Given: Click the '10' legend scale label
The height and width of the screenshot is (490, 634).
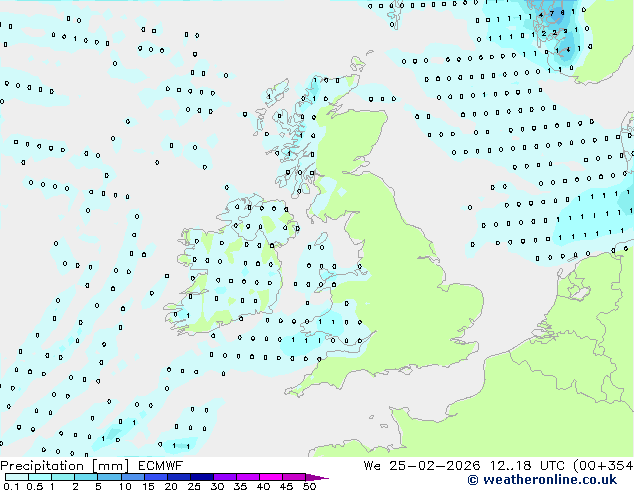Looking at the screenshot, I should click(125, 486).
